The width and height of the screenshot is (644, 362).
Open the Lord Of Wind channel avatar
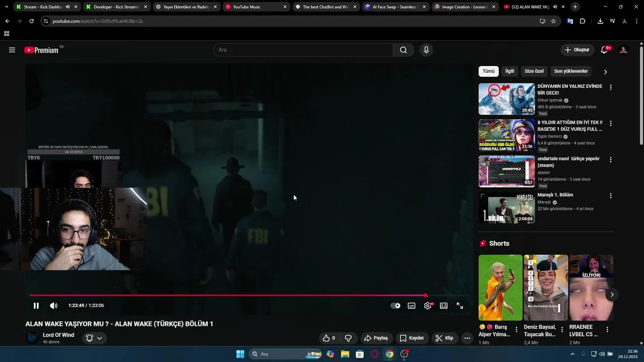[32, 338]
